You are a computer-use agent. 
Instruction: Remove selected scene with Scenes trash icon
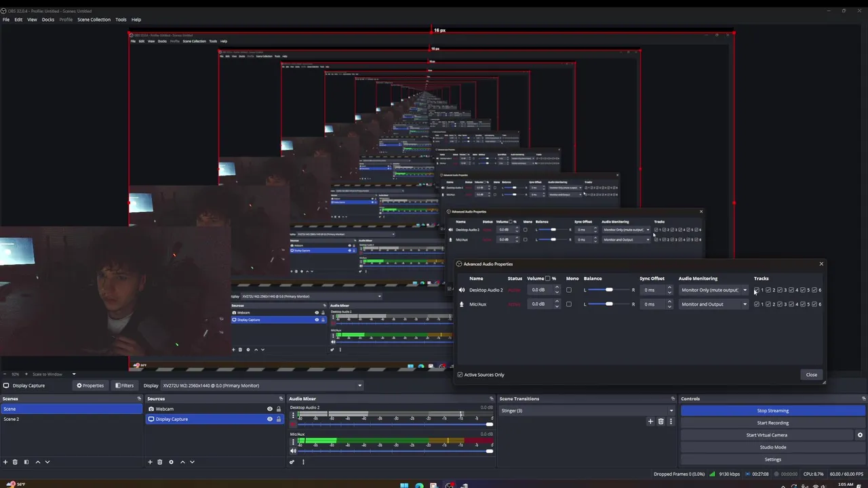[15, 462]
